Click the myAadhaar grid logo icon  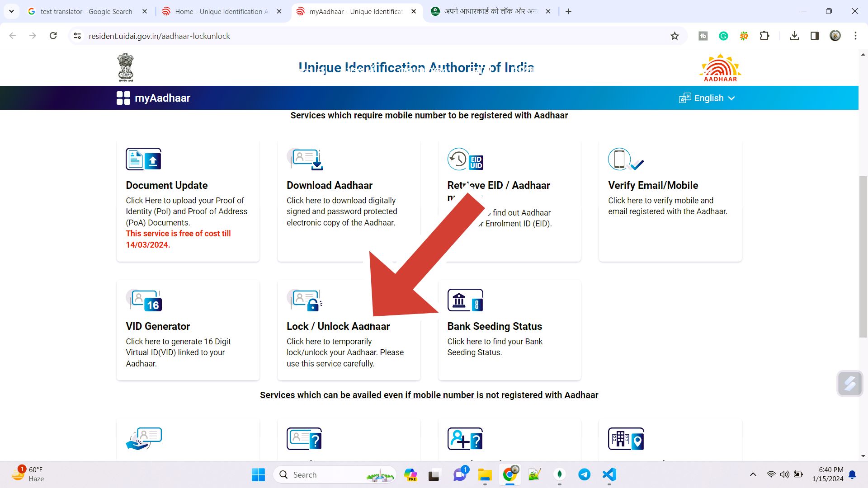point(123,98)
